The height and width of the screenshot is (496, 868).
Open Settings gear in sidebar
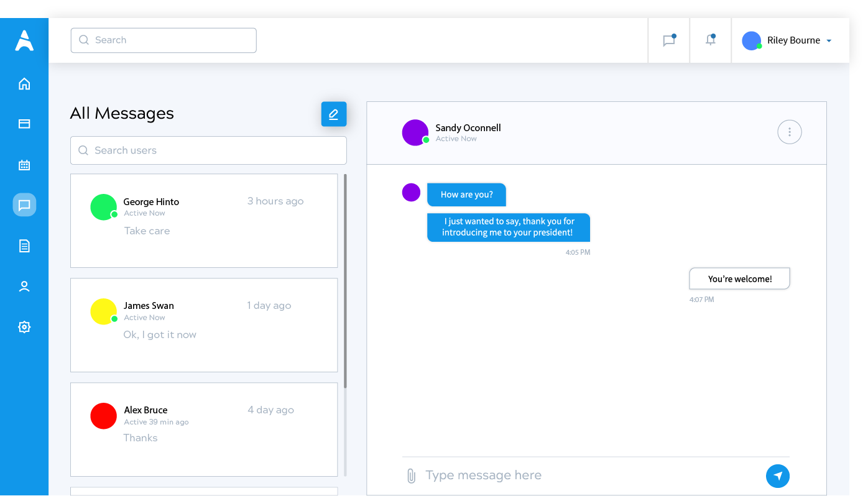24,327
